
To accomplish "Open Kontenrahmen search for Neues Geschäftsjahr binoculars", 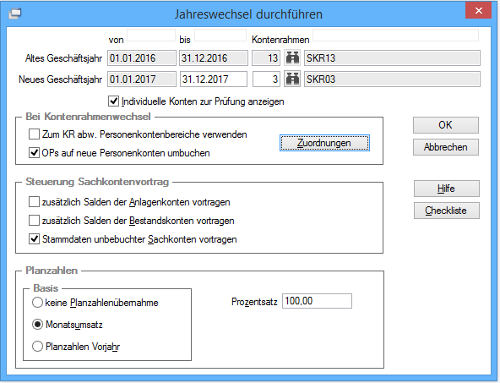I will [x=292, y=79].
